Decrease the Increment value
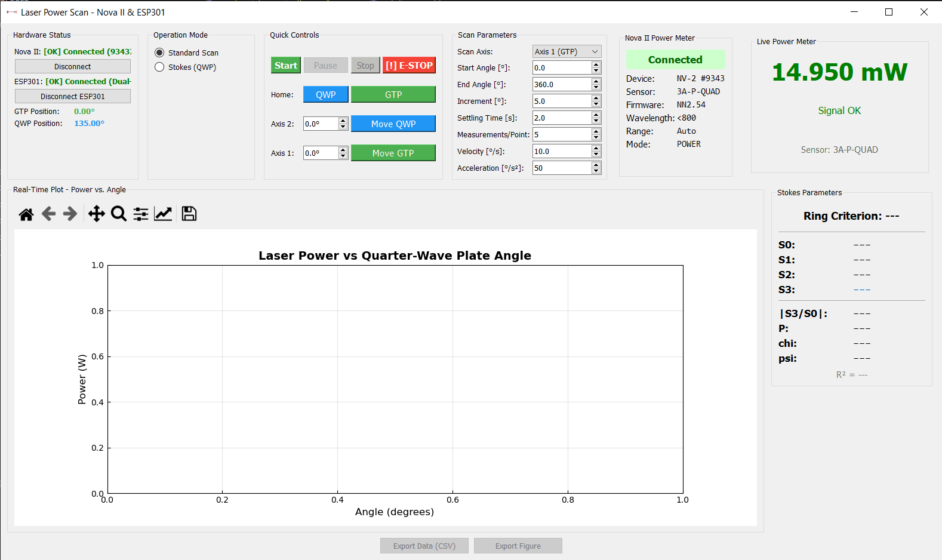942x560 pixels. tap(596, 104)
